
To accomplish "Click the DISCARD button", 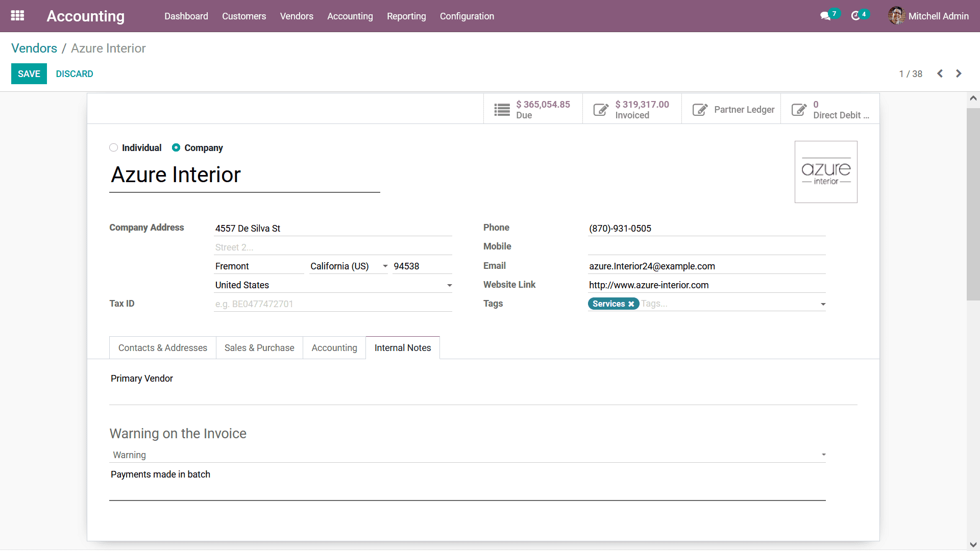I will 75,73.
